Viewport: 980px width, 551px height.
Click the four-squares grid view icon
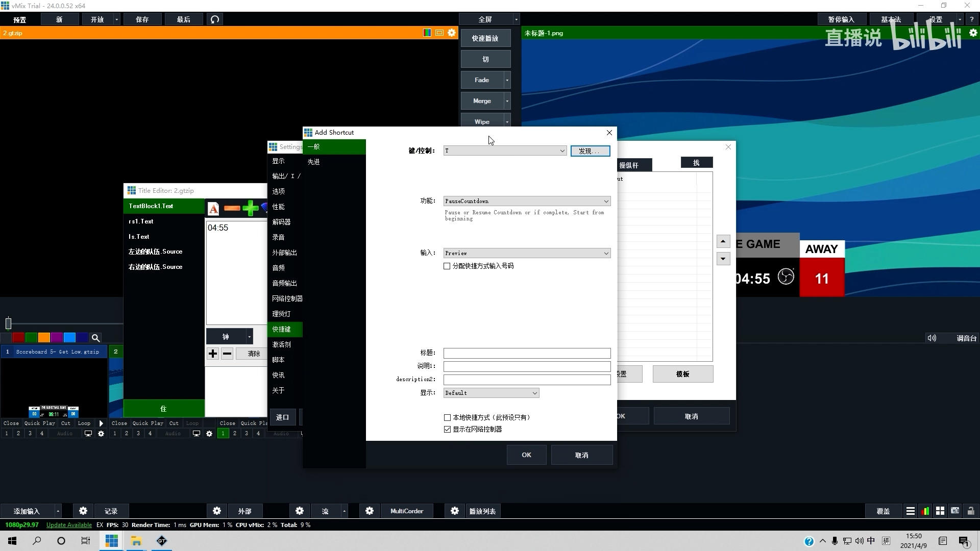click(940, 511)
